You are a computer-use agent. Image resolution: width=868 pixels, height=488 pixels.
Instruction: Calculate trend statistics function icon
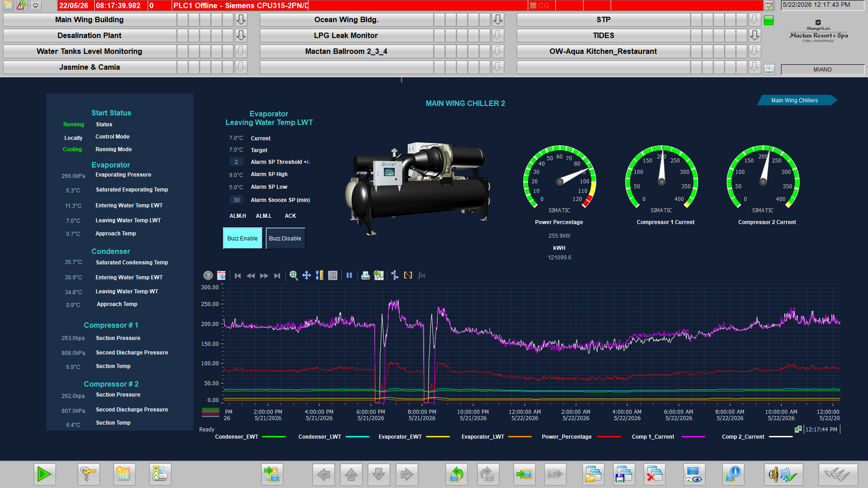(x=421, y=275)
